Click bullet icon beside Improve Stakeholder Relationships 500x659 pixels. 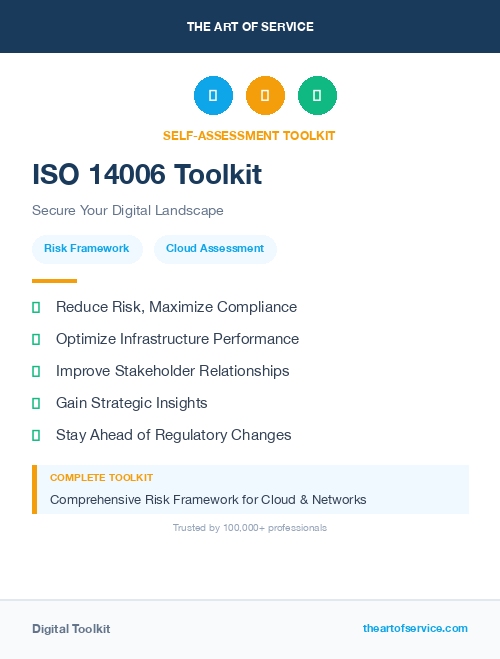pos(36,372)
